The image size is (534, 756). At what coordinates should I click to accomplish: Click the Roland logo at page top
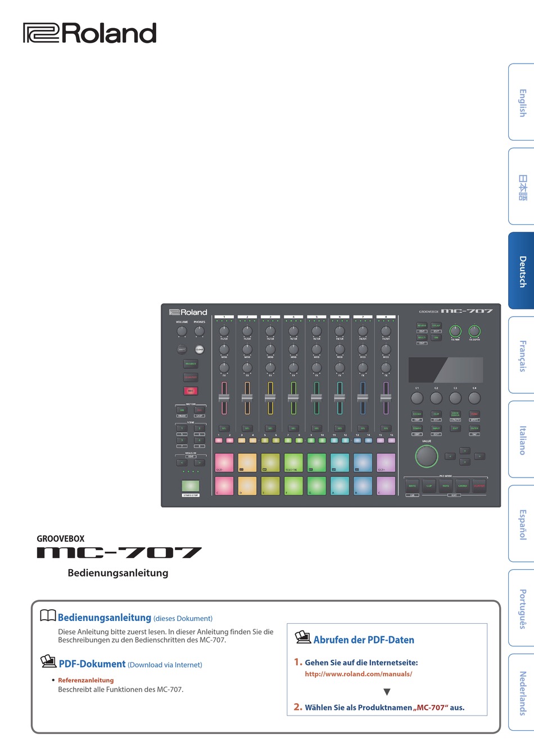89,33
